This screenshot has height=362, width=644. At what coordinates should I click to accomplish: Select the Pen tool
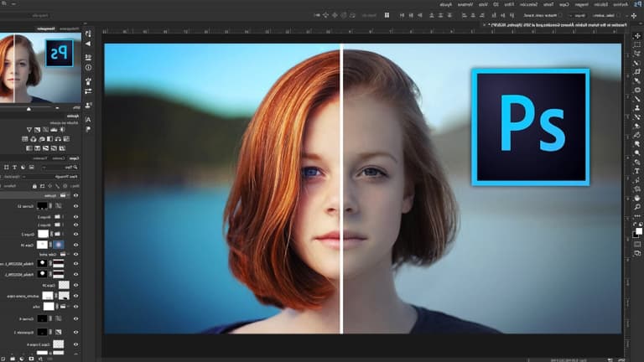(637, 162)
